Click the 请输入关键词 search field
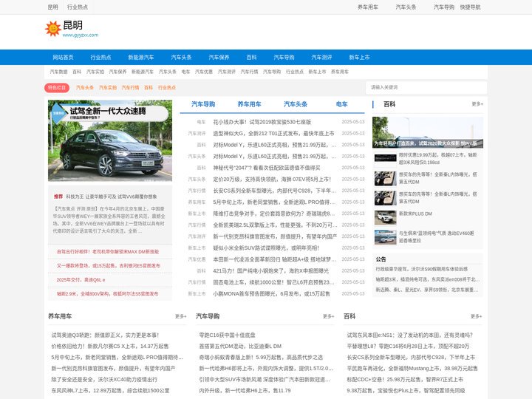Screen dimensions: 532x399 pyautogui.click(x=426, y=87)
